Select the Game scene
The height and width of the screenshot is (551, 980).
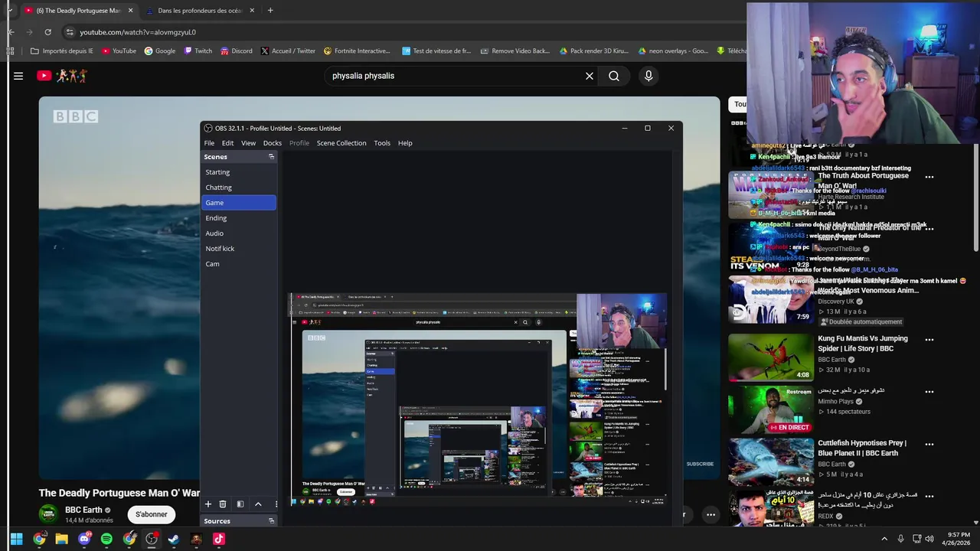pyautogui.click(x=239, y=203)
